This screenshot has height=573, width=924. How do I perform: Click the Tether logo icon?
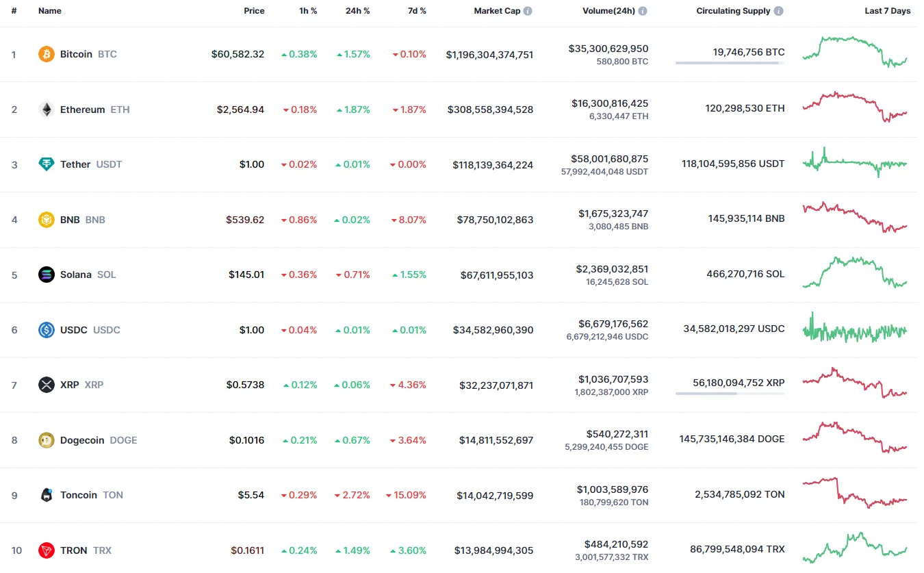pos(46,164)
